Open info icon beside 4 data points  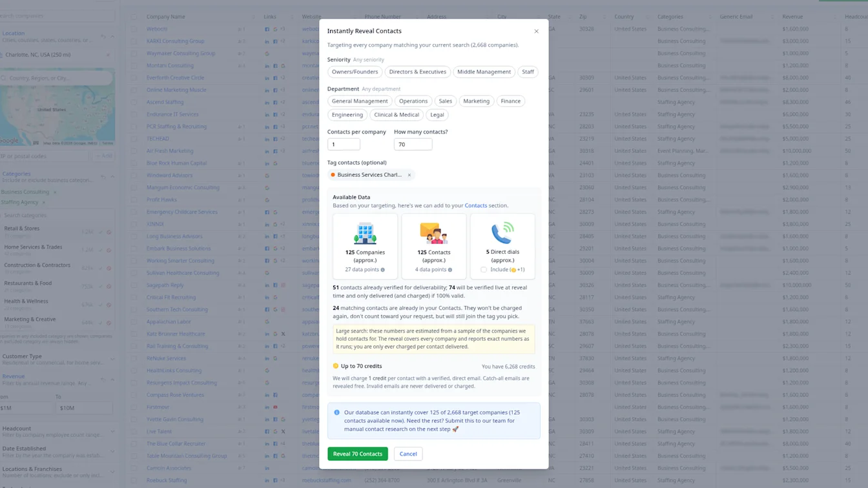click(450, 270)
